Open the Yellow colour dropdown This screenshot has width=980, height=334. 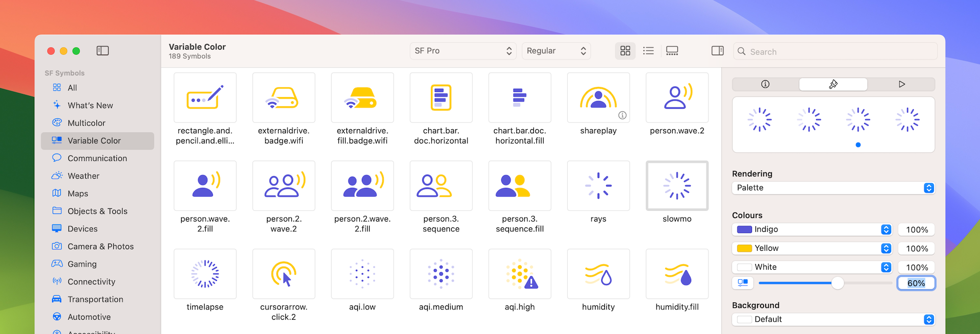pyautogui.click(x=812, y=248)
